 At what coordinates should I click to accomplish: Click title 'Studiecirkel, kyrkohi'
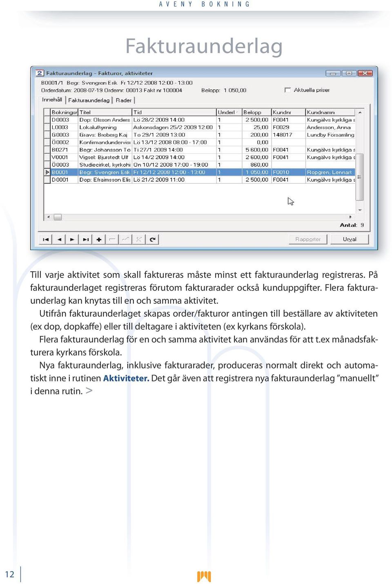tap(105, 165)
